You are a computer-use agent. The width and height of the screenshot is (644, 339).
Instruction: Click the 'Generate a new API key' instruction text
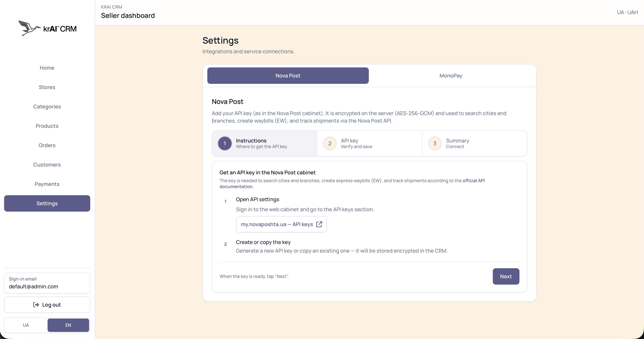coord(342,251)
